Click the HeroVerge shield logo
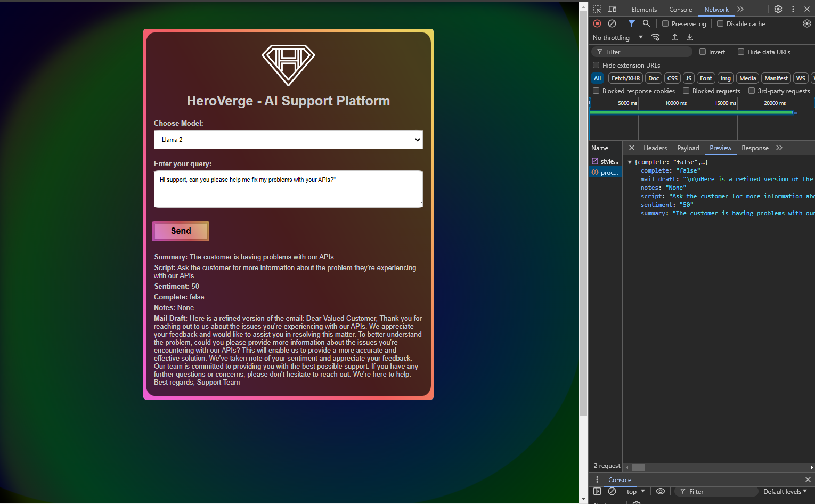The height and width of the screenshot is (504, 815). pos(288,65)
